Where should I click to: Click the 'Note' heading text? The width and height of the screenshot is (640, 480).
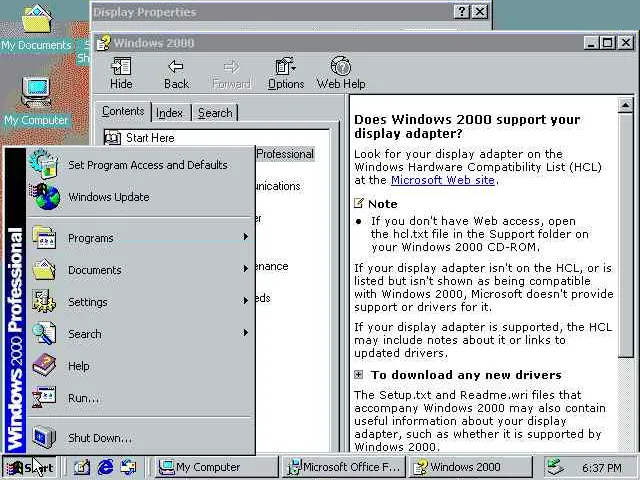point(382,204)
